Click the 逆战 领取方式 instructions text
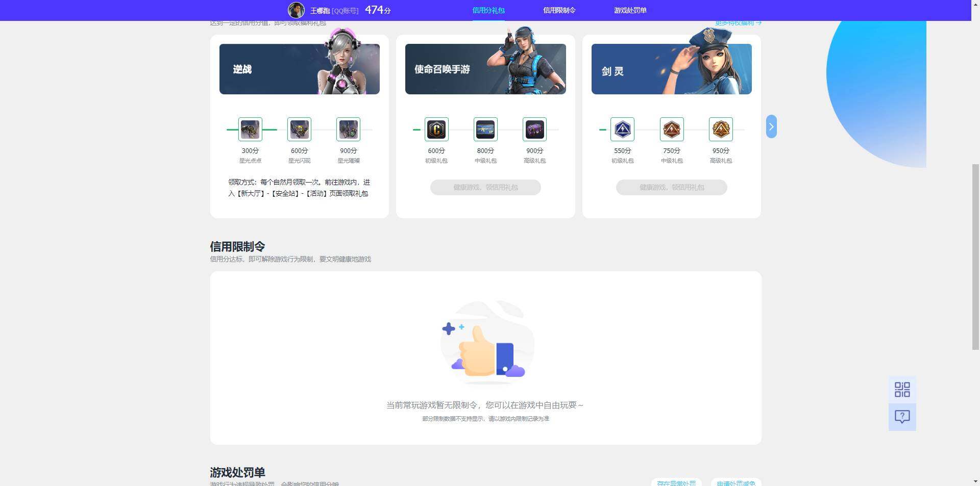The width and height of the screenshot is (980, 486). pos(299,188)
